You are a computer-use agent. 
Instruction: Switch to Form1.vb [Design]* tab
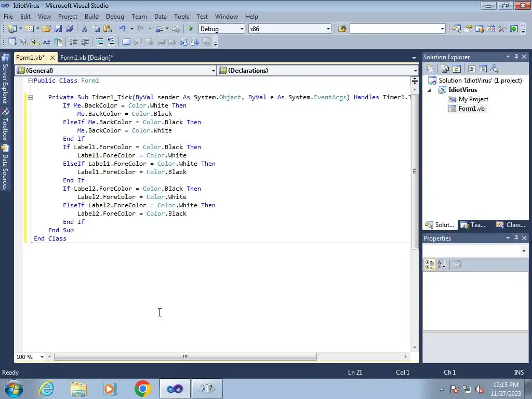click(x=87, y=58)
